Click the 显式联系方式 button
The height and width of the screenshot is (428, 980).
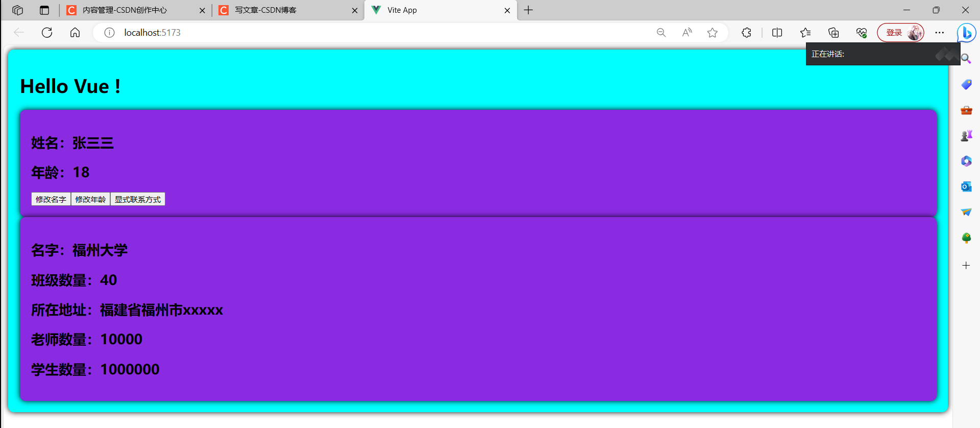(138, 199)
